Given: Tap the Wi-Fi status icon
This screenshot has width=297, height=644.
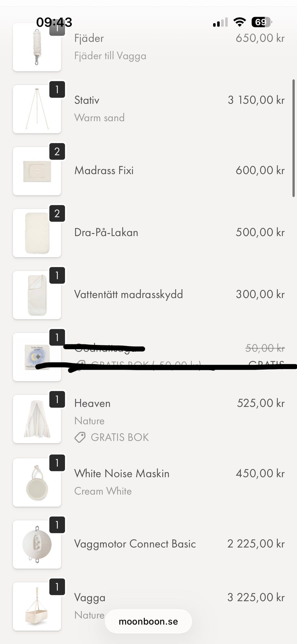Looking at the screenshot, I should [x=239, y=22].
